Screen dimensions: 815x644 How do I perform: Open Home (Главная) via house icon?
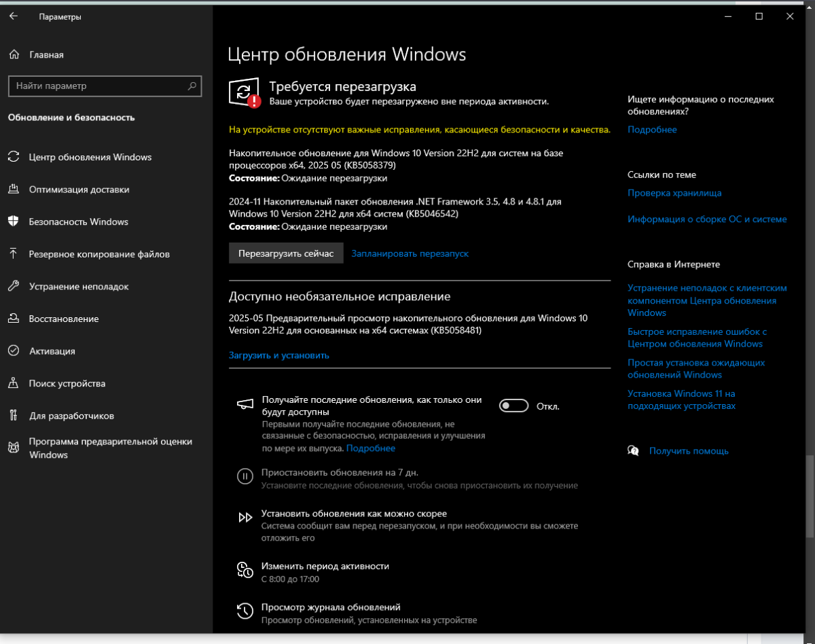click(x=14, y=54)
